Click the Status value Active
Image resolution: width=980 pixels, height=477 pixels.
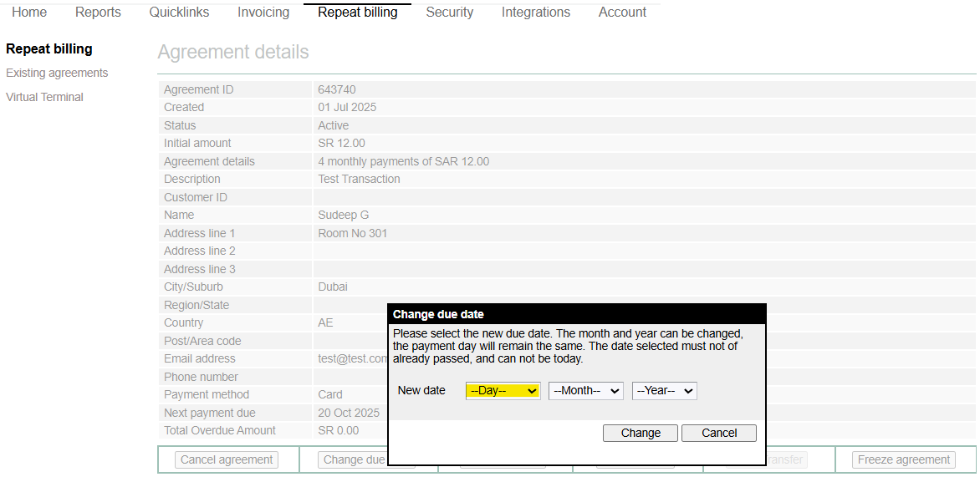point(333,125)
